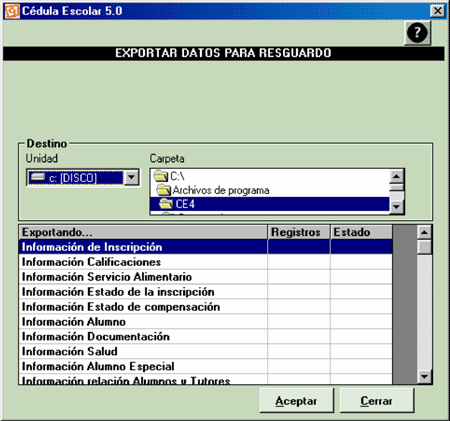Select the Información Alumno Especial row
450x421 pixels.
click(206, 367)
